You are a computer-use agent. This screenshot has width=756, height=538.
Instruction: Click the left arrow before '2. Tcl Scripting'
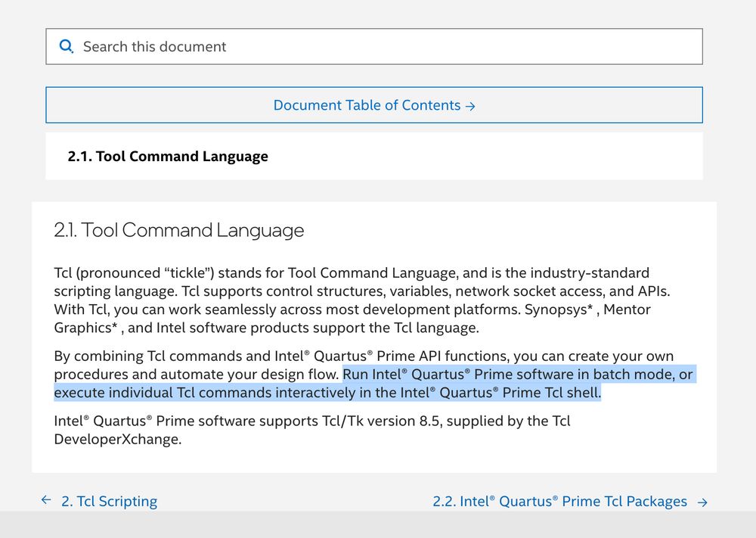pyautogui.click(x=46, y=500)
